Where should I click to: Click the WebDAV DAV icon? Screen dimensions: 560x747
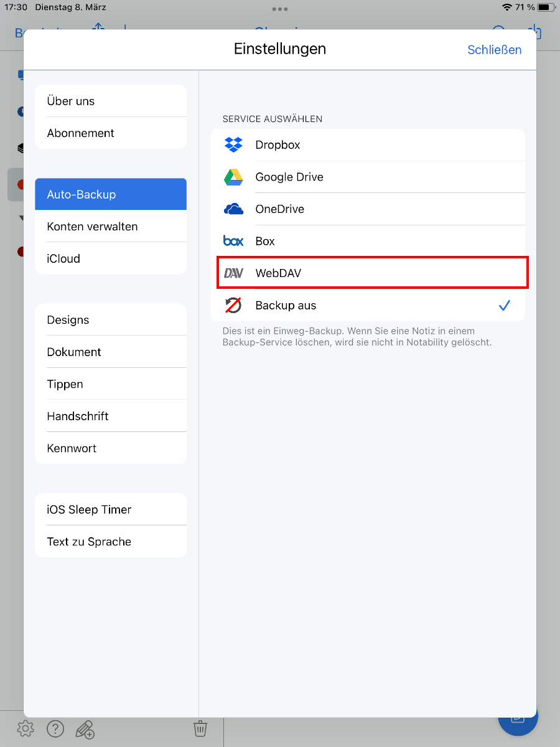tap(233, 273)
